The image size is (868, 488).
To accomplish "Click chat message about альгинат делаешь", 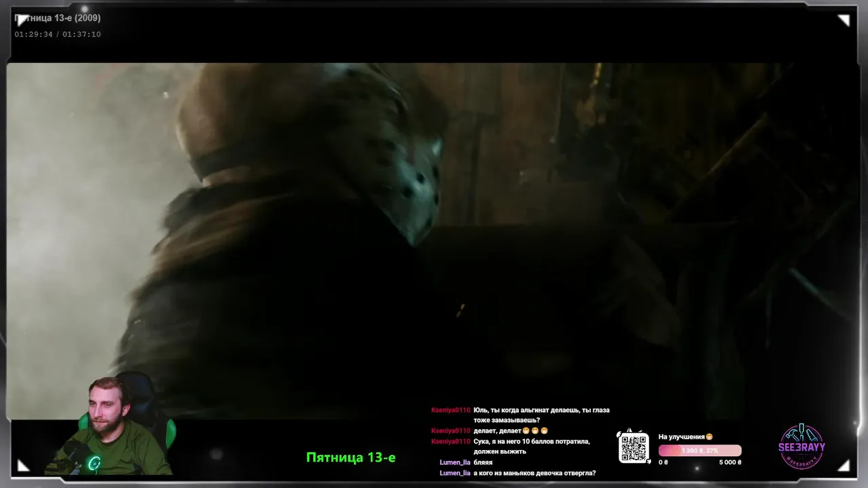I will coord(541,415).
